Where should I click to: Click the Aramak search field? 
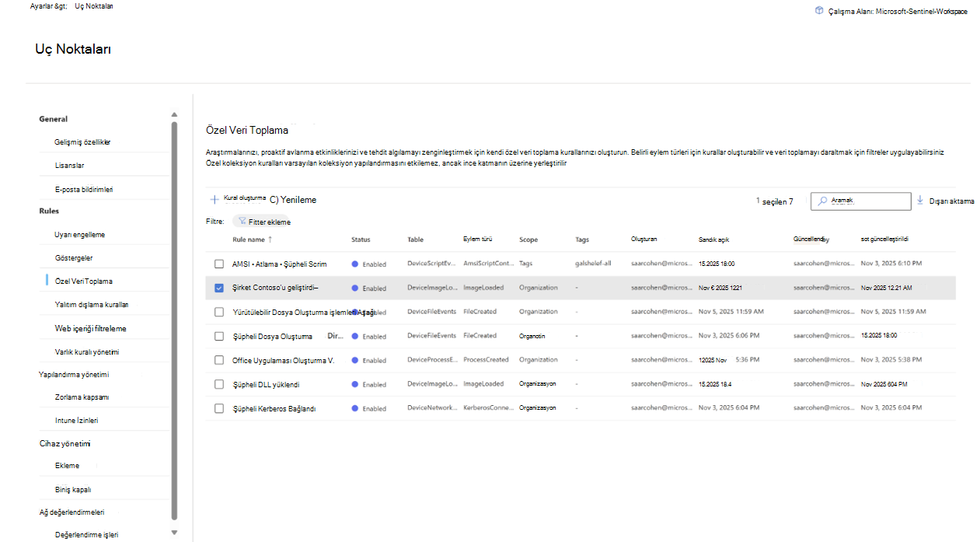click(860, 201)
